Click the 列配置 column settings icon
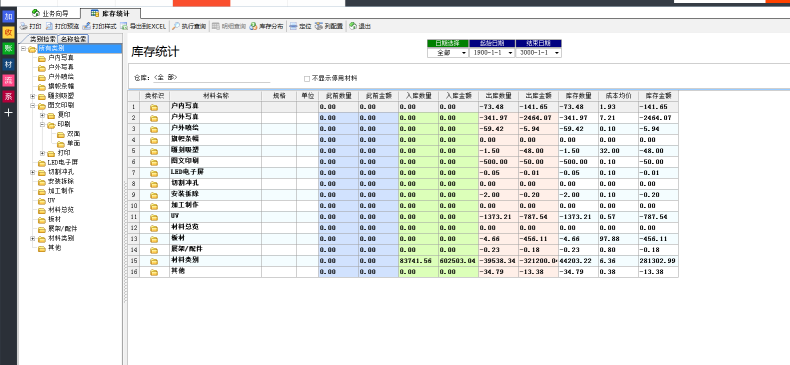 coord(318,26)
